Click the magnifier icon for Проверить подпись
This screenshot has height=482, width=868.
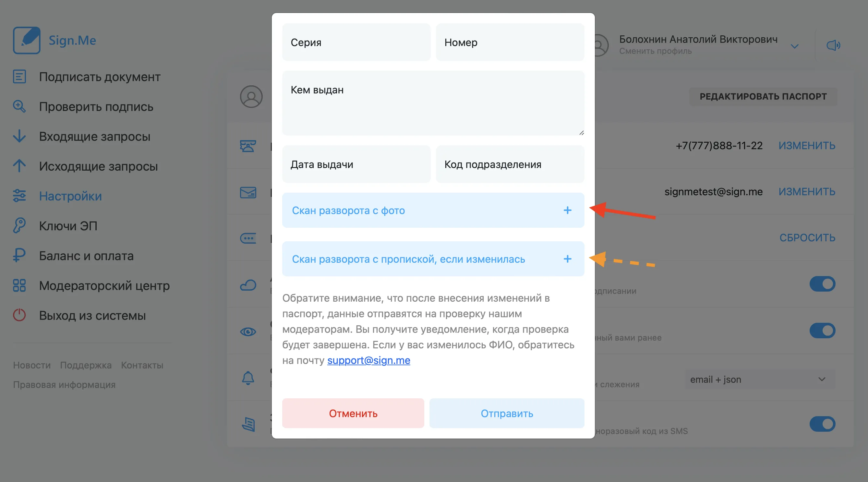tap(19, 106)
